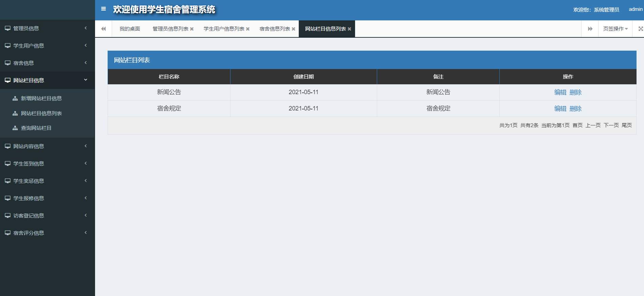Image resolution: width=644 pixels, height=296 pixels.
Task: Delete the 宿舍规定 row via 删除
Action: tap(575, 108)
